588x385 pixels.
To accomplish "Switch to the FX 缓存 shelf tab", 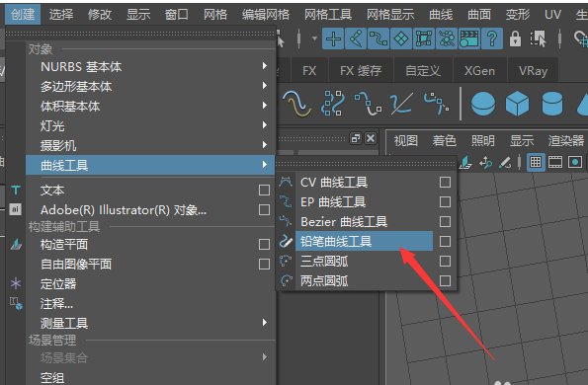I will [361, 71].
